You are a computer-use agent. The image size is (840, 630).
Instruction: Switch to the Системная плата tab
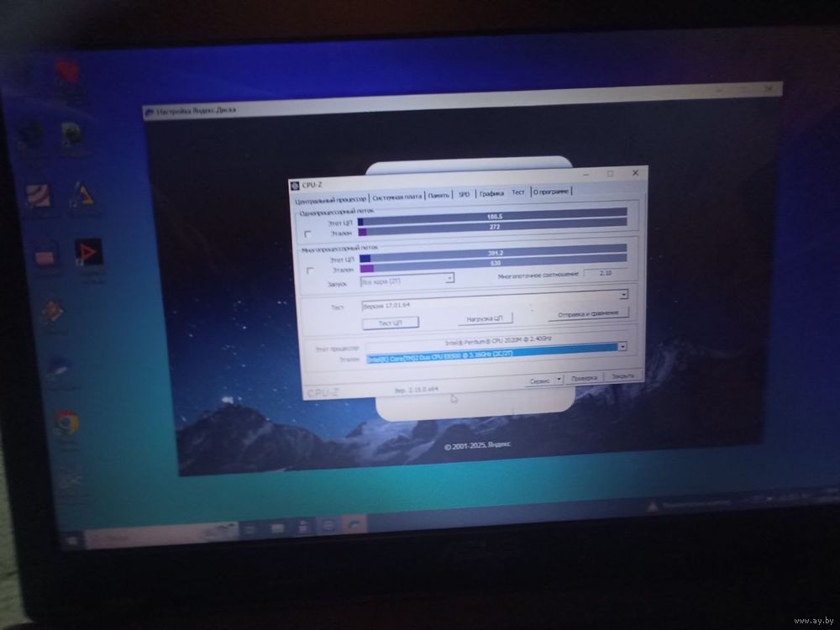coord(397,197)
